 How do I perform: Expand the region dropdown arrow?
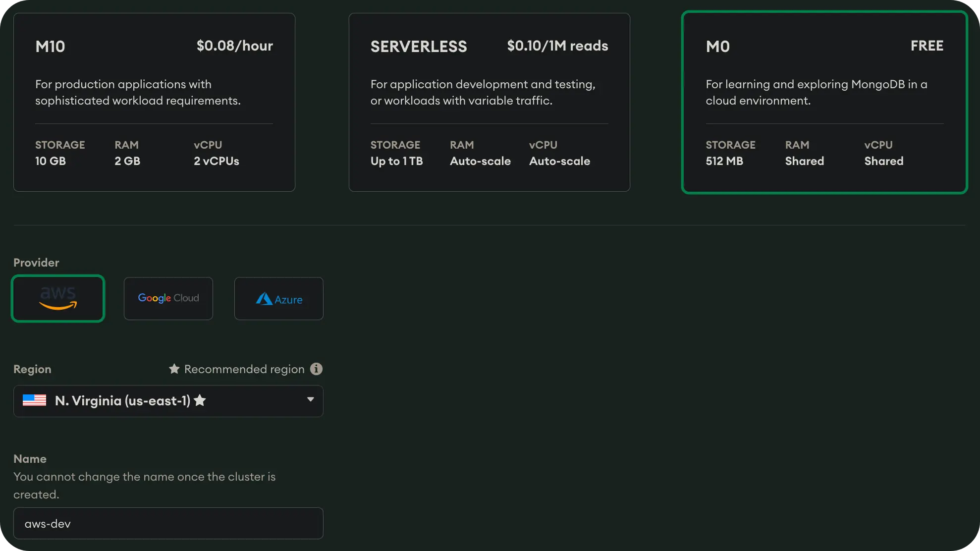311,400
